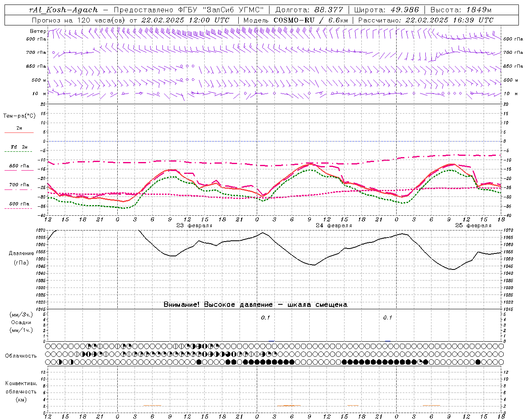525x420 pixels.
Task: Click the Облачность cloudiness label
Action: [x=21, y=356]
